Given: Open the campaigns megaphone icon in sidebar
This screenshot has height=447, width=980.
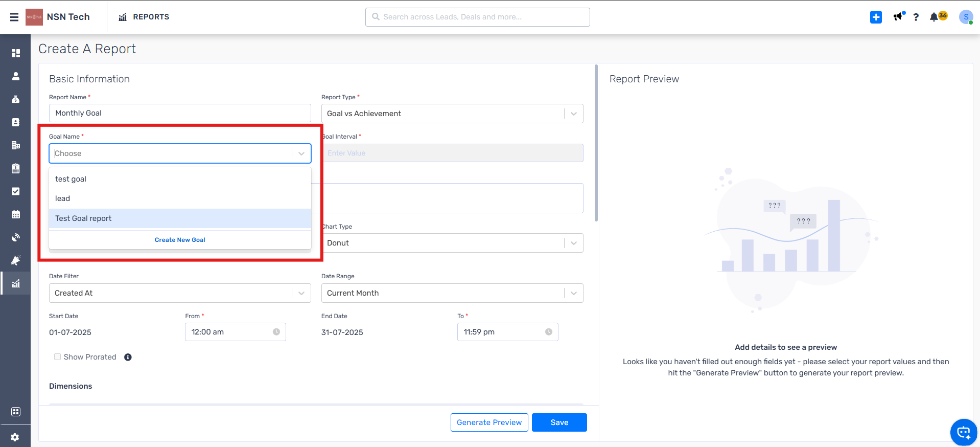Looking at the screenshot, I should tap(16, 260).
